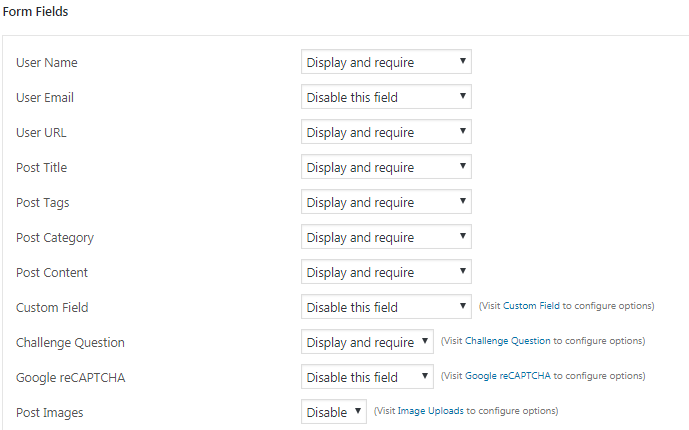The width and height of the screenshot is (689, 430).
Task: Open the User Name field dropdown
Action: click(386, 62)
